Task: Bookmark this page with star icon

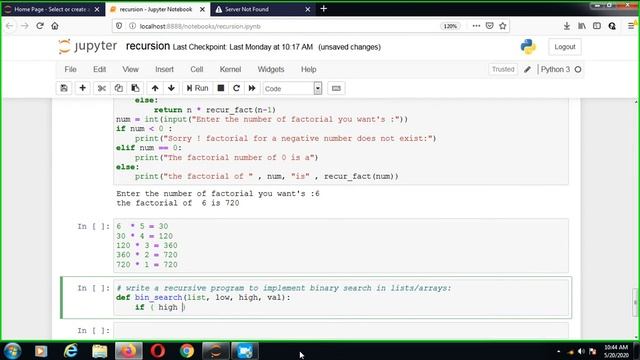Action: pos(502,26)
